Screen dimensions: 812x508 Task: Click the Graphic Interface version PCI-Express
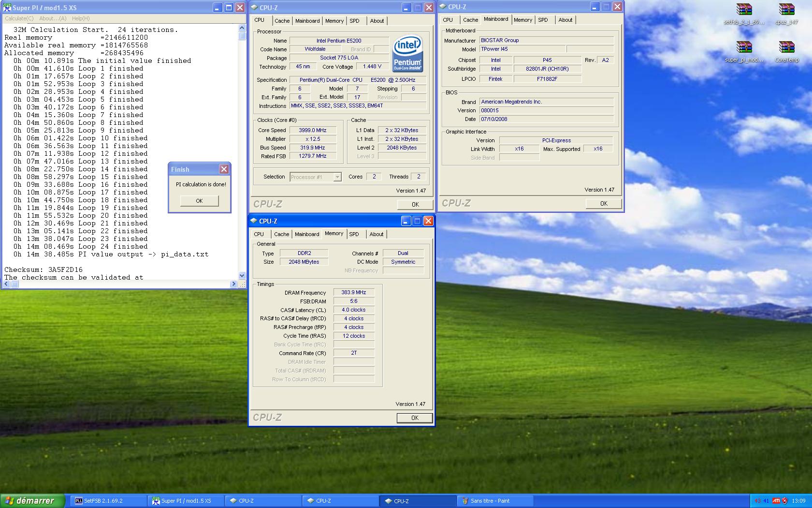556,140
